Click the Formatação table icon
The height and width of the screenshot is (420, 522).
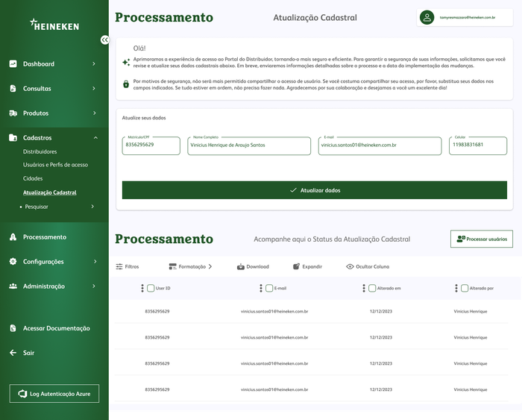pyautogui.click(x=173, y=266)
